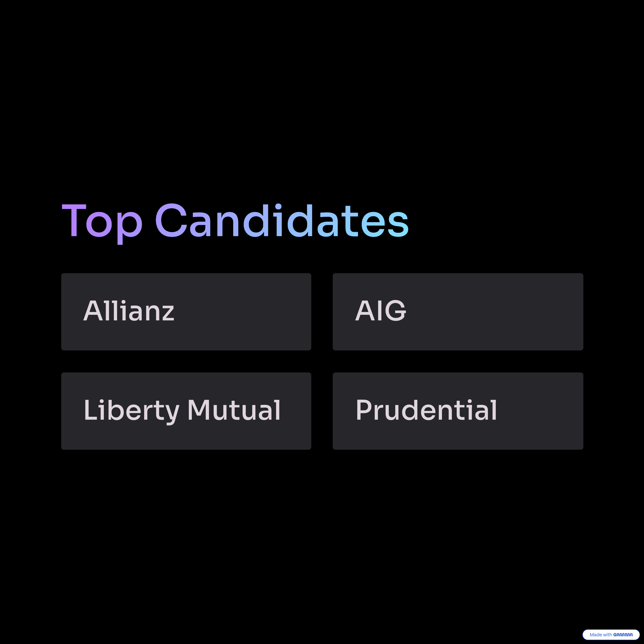Select the Prudential card

pyautogui.click(x=458, y=411)
